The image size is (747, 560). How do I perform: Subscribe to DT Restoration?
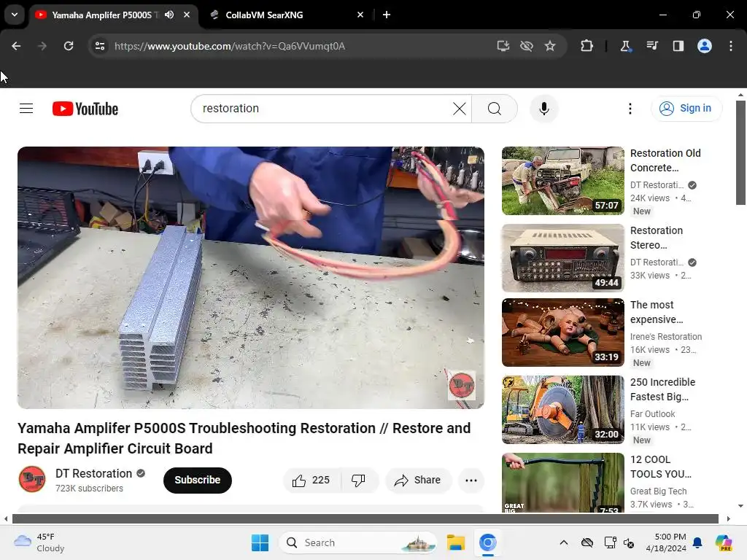[197, 480]
